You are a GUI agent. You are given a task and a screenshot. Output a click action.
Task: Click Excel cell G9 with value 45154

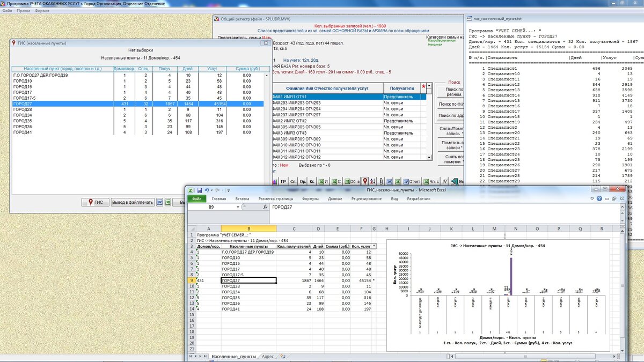361,280
